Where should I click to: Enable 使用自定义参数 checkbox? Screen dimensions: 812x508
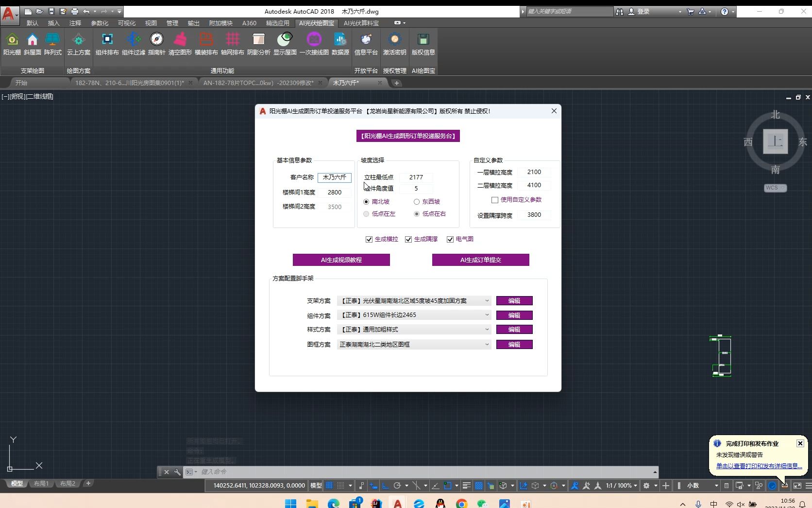pyautogui.click(x=495, y=200)
